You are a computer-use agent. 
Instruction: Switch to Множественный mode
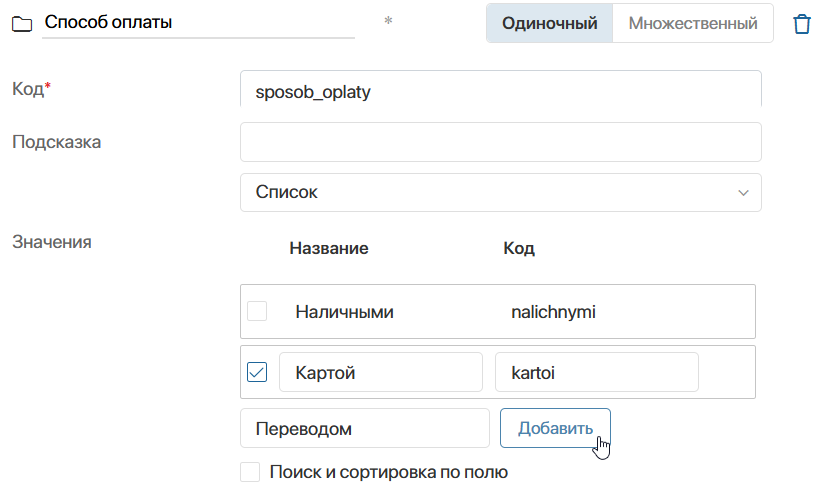(693, 23)
